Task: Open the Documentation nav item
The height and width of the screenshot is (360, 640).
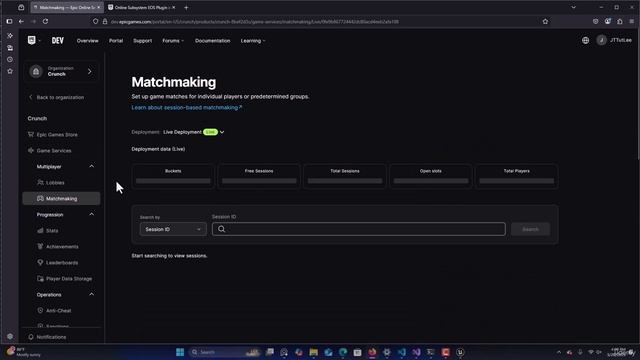Action: (x=212, y=41)
